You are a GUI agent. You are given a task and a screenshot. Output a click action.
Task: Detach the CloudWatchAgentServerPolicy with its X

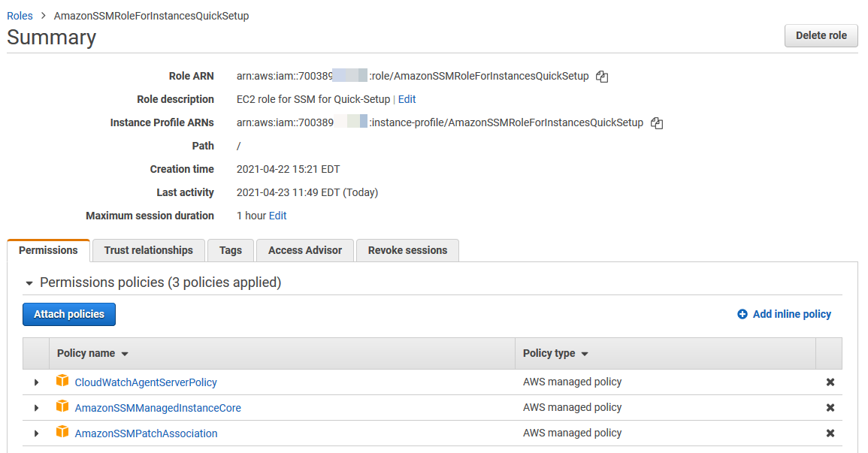[x=830, y=382]
